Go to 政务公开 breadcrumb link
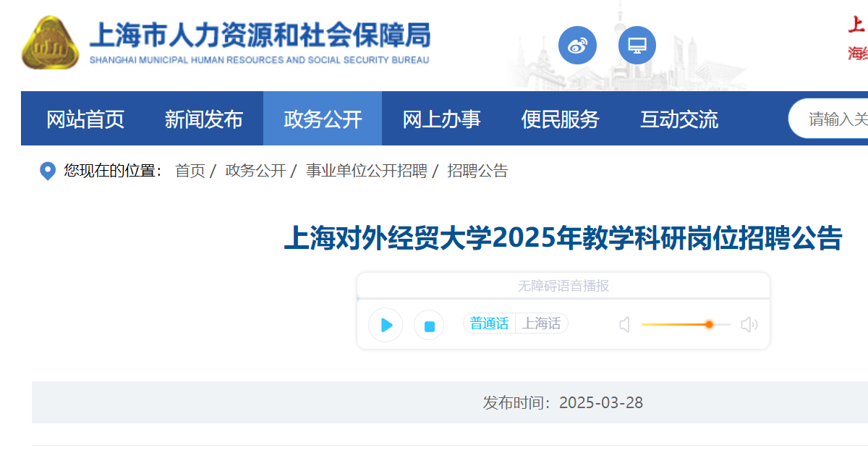Image resolution: width=868 pixels, height=453 pixels. tap(255, 171)
